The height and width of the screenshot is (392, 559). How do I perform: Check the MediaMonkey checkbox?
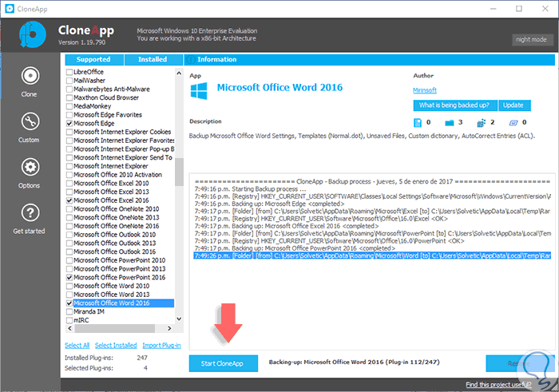coord(69,106)
